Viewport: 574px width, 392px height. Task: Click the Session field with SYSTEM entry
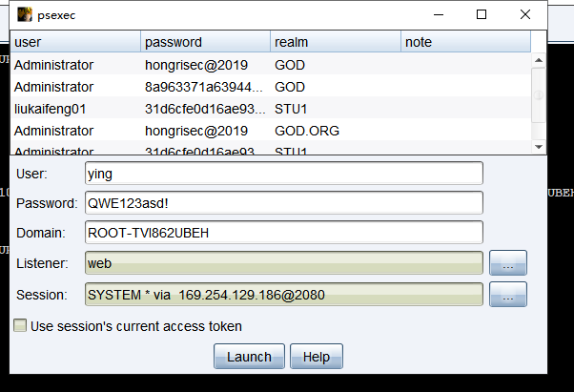click(x=283, y=296)
